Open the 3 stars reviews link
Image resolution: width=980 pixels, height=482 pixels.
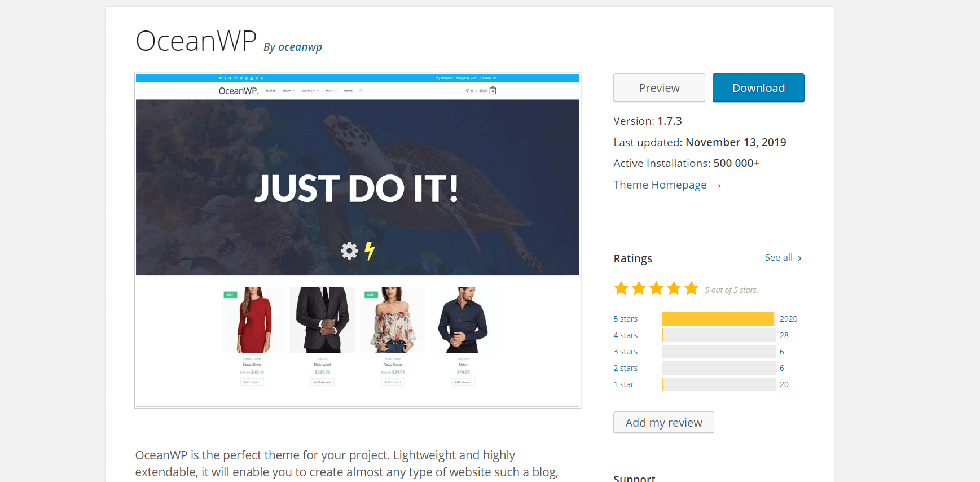coord(626,352)
